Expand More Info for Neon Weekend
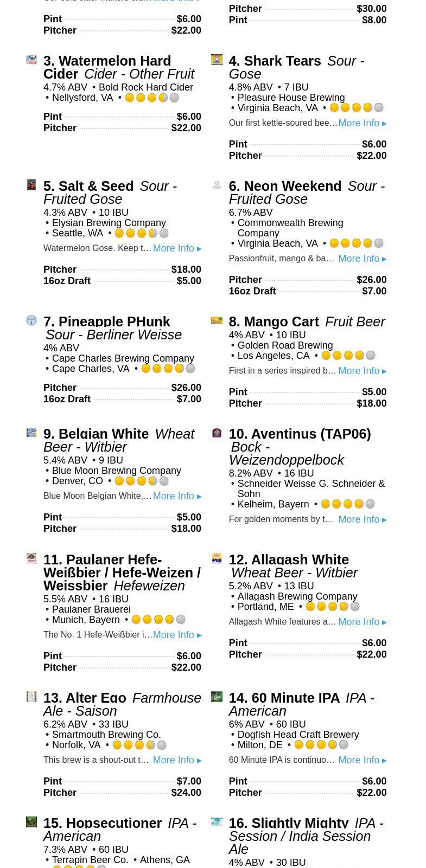 362,259
